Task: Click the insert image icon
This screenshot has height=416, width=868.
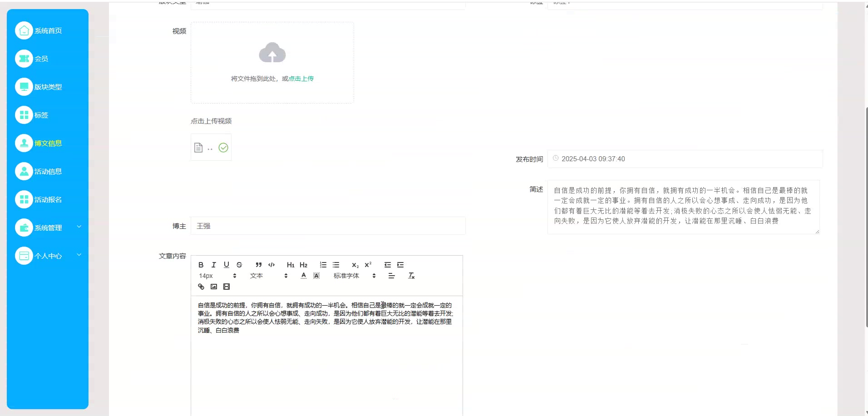Action: click(213, 287)
